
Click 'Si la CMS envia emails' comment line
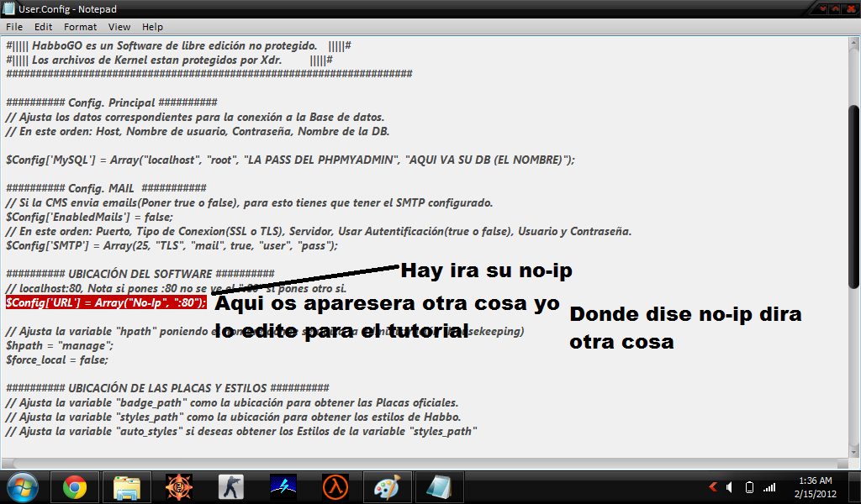coord(249,202)
